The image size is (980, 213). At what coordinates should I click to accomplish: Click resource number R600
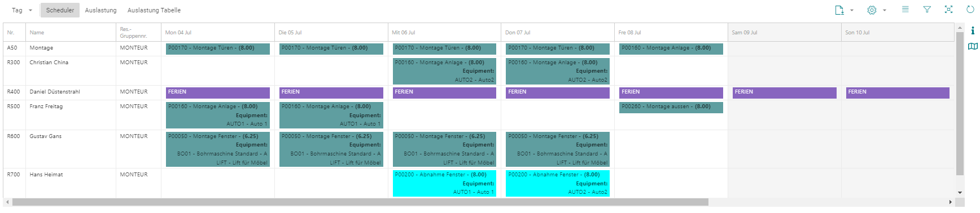(14, 136)
